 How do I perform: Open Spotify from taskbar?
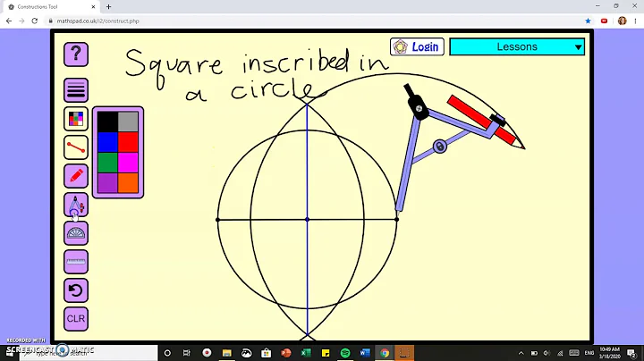coord(345,353)
